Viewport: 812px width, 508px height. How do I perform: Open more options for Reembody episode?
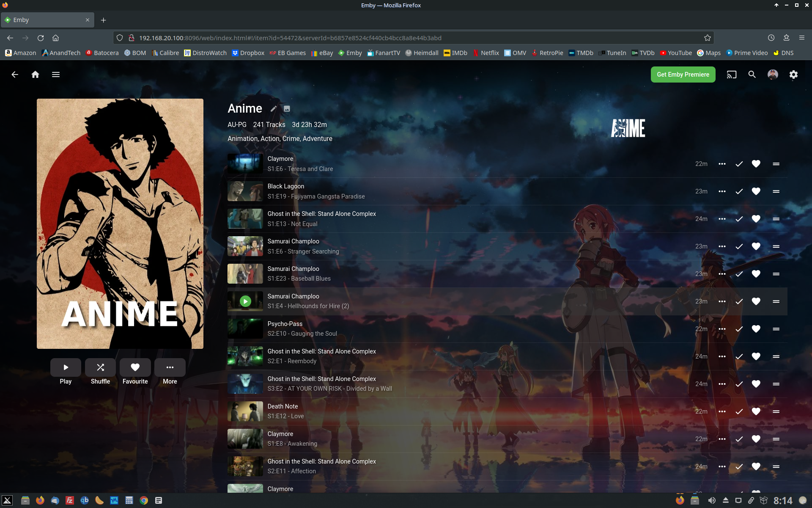(722, 356)
